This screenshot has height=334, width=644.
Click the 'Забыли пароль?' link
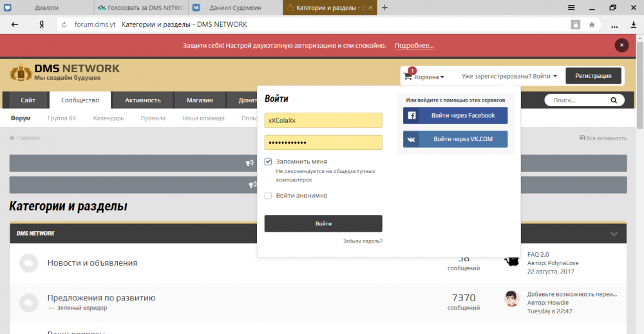(363, 241)
